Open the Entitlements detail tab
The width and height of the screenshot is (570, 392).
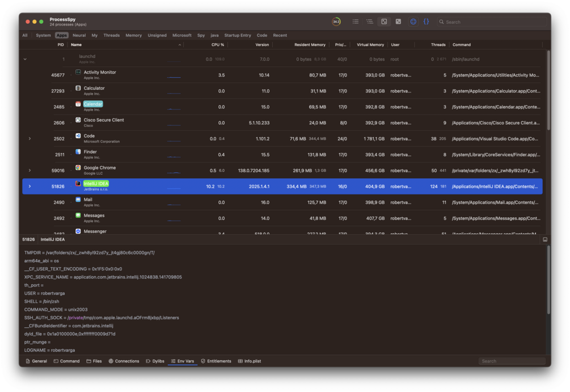(x=216, y=361)
